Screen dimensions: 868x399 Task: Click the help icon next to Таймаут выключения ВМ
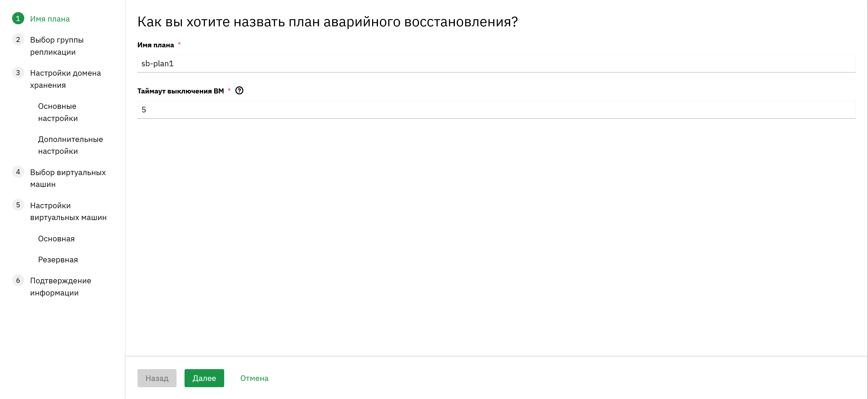[x=239, y=91]
